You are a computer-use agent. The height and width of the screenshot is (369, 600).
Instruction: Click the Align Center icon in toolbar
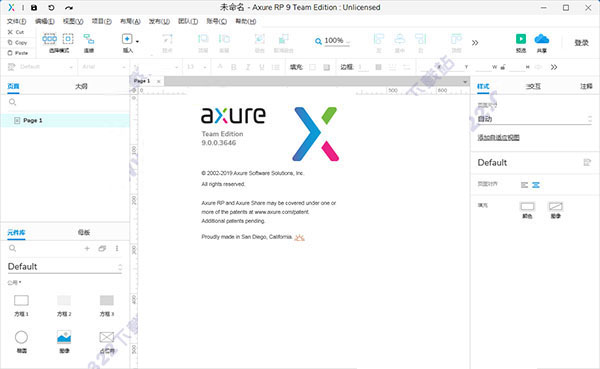(400, 39)
